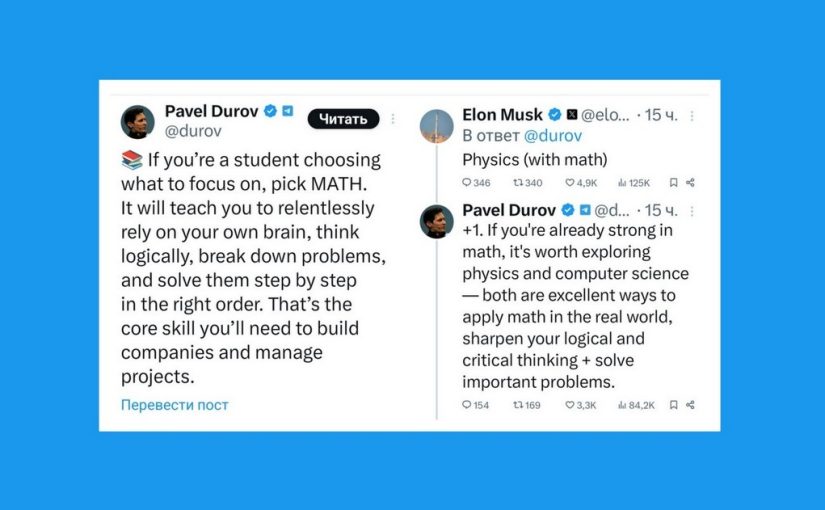Screen dimensions: 825x510
Task: Click the Читать follow button
Action: 342,119
